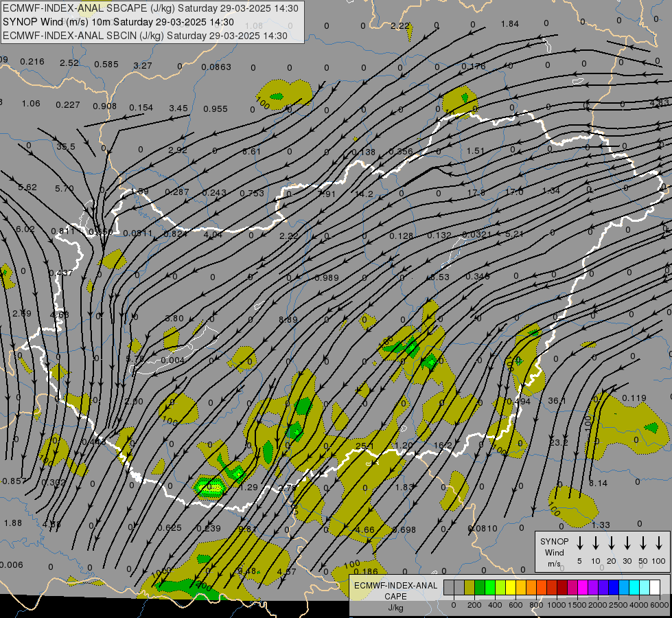This screenshot has width=672, height=618.
Task: Select the SYNOP Wind 10m title line
Action: (x=118, y=22)
